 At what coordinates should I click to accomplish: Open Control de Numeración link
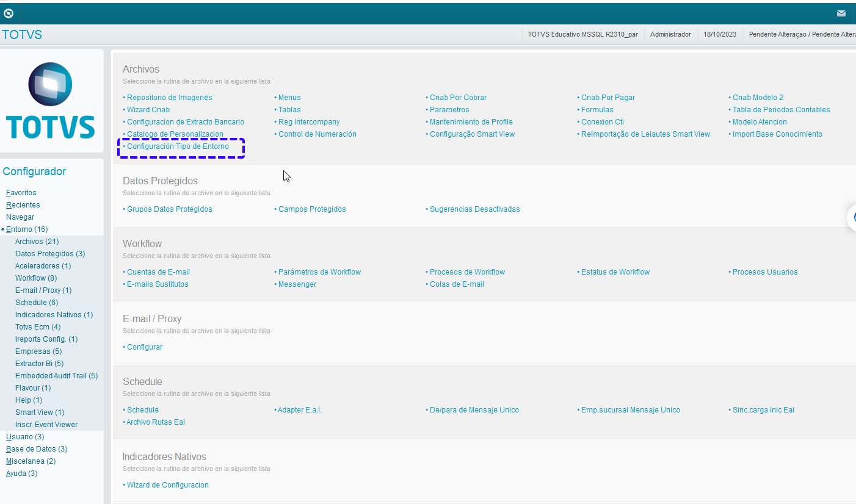(x=317, y=134)
